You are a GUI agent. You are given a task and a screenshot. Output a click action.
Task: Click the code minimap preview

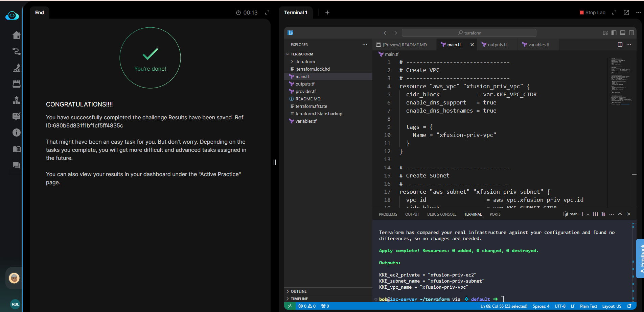[x=620, y=81]
